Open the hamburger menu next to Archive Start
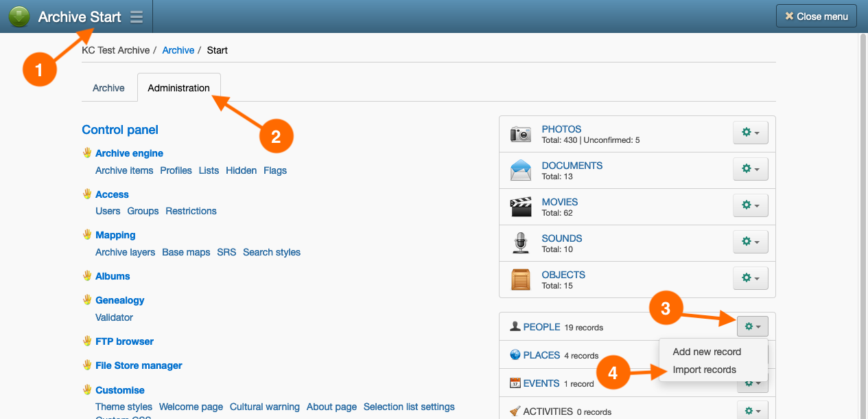 tap(137, 17)
